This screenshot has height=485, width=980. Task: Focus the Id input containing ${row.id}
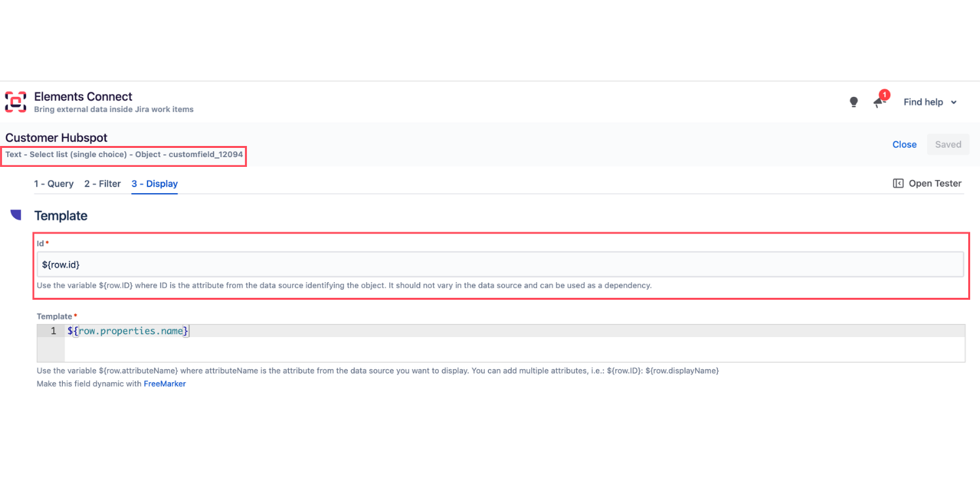point(500,264)
